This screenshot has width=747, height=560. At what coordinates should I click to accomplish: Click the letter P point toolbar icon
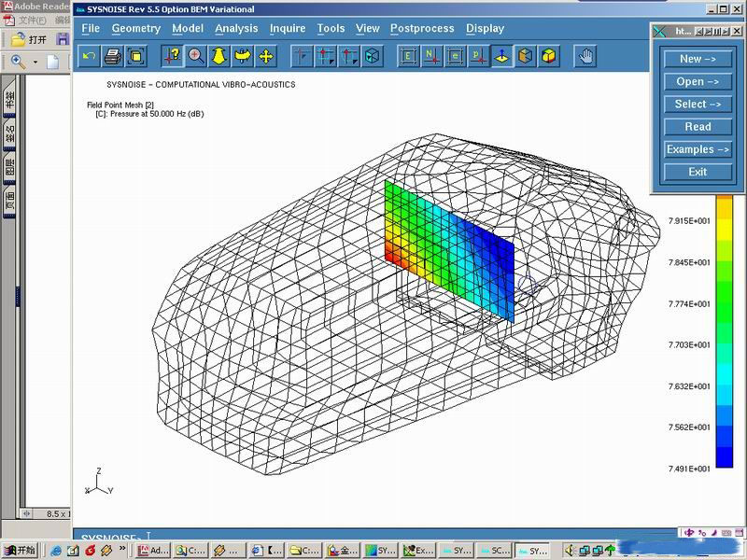click(478, 56)
